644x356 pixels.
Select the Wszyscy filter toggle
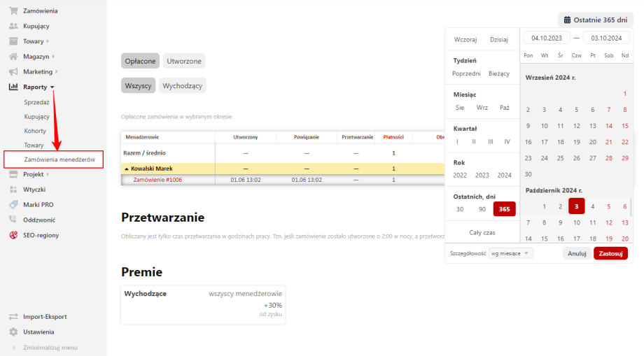pyautogui.click(x=138, y=86)
